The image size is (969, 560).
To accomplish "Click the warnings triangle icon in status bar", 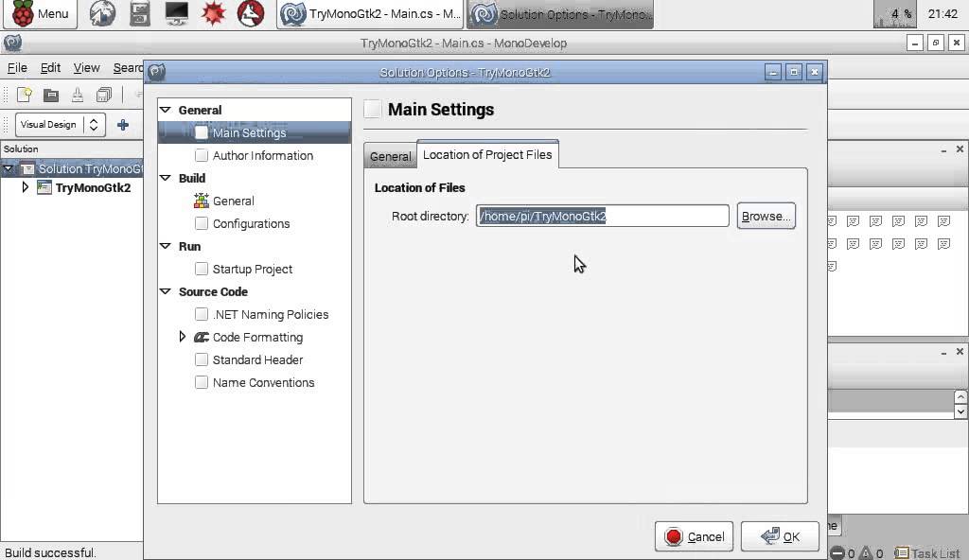I will [x=867, y=553].
